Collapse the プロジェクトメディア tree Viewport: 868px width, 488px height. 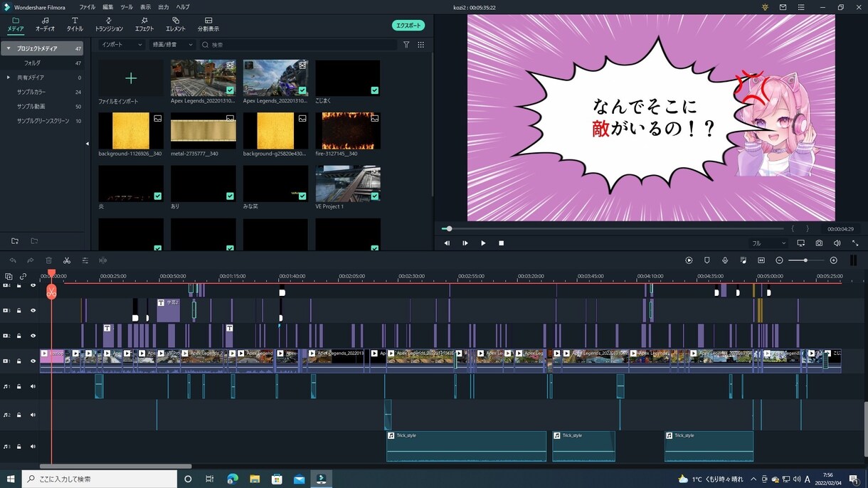coord(9,48)
